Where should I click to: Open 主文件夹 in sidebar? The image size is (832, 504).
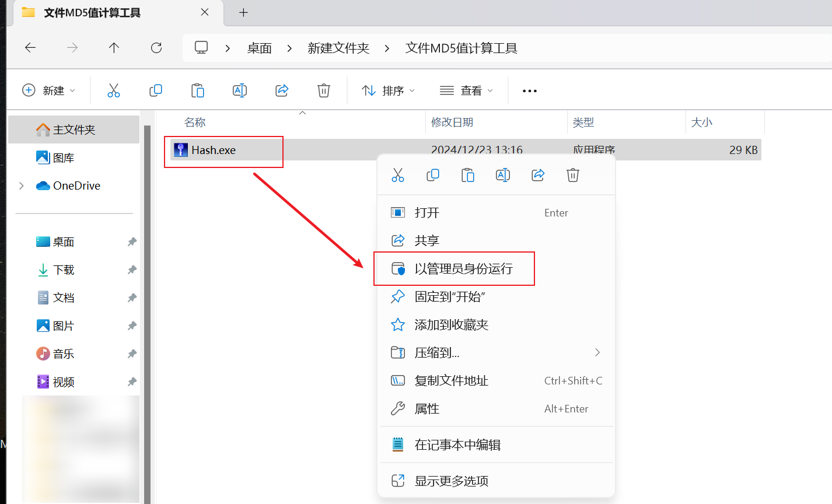tap(74, 129)
